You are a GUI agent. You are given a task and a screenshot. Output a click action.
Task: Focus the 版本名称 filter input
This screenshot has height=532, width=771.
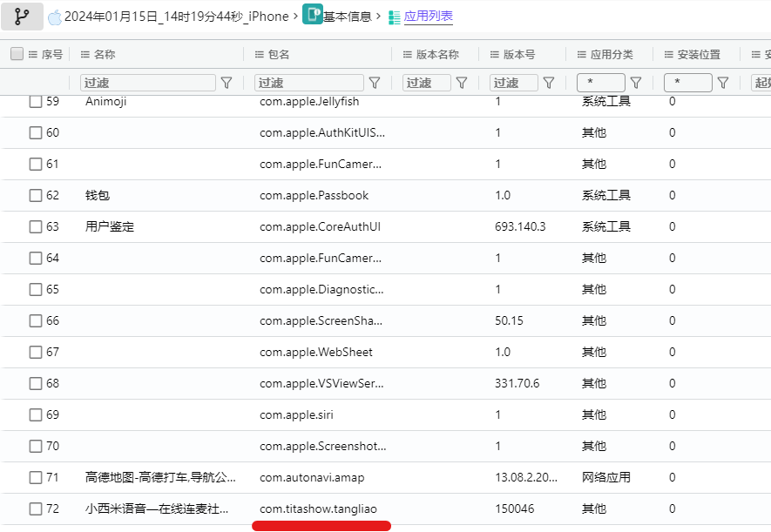point(427,83)
